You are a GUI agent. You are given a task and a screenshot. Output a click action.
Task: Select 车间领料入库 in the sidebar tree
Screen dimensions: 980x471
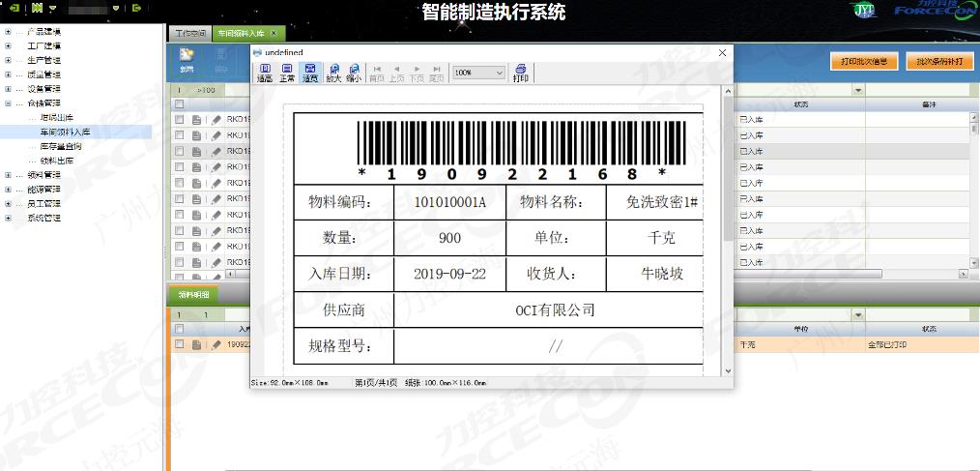coord(65,132)
